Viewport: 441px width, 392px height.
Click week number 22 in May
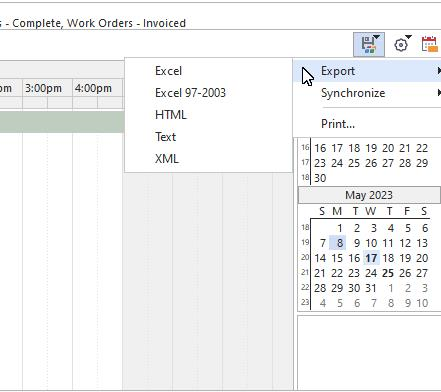click(x=305, y=287)
